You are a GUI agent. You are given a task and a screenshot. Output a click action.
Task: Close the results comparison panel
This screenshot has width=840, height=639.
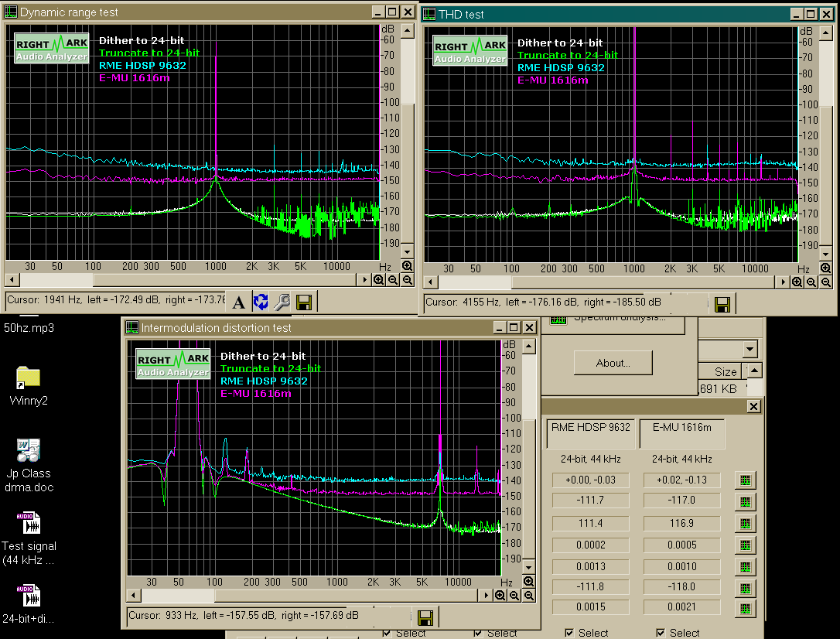pos(753,407)
